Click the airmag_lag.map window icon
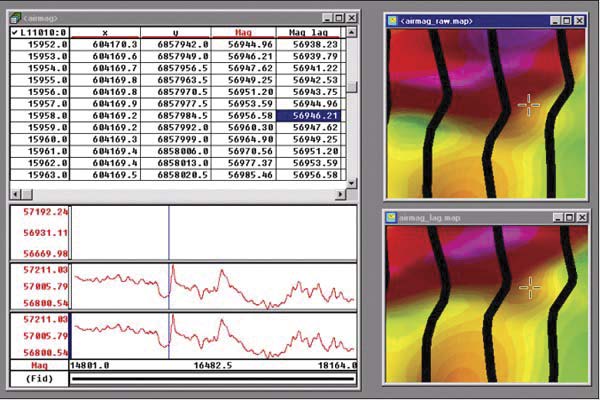600x400 pixels. click(x=391, y=217)
